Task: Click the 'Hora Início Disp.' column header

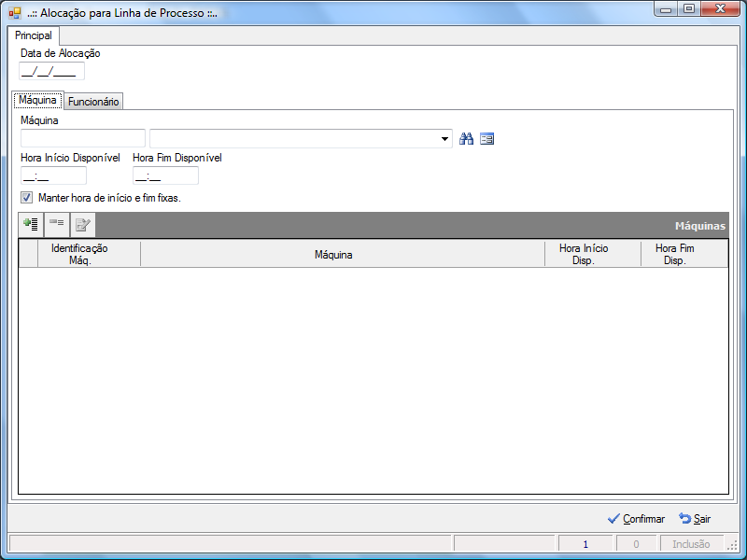Action: 593,254
